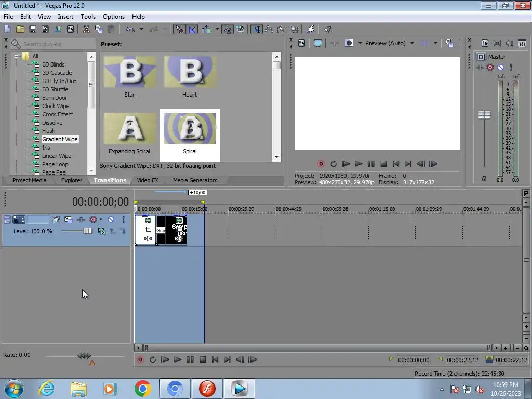Open the Undo history dropdown arrow

[x=141, y=30]
